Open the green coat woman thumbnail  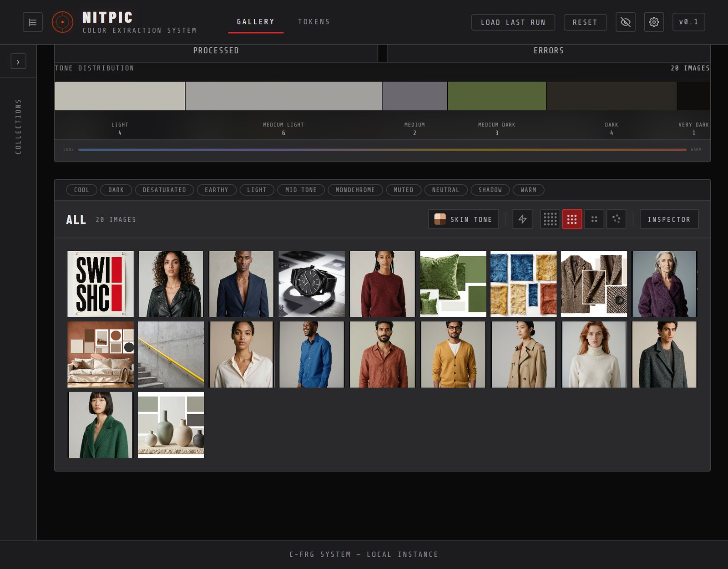101,425
